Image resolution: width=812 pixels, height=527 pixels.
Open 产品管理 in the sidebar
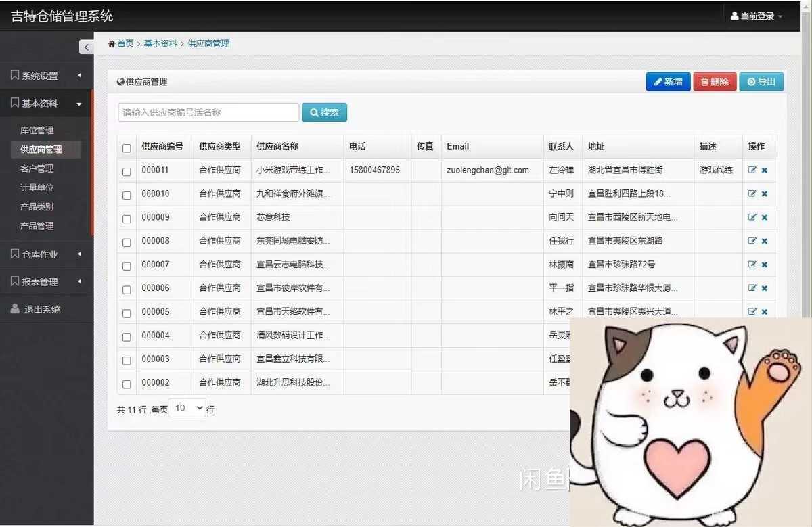click(x=37, y=226)
